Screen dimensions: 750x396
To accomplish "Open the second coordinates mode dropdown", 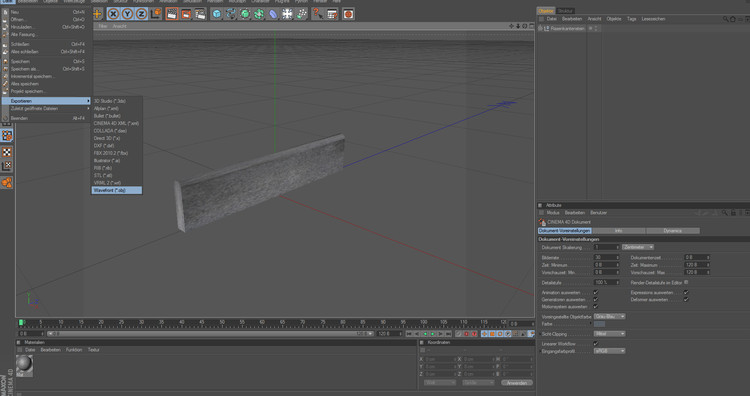I will click(478, 383).
